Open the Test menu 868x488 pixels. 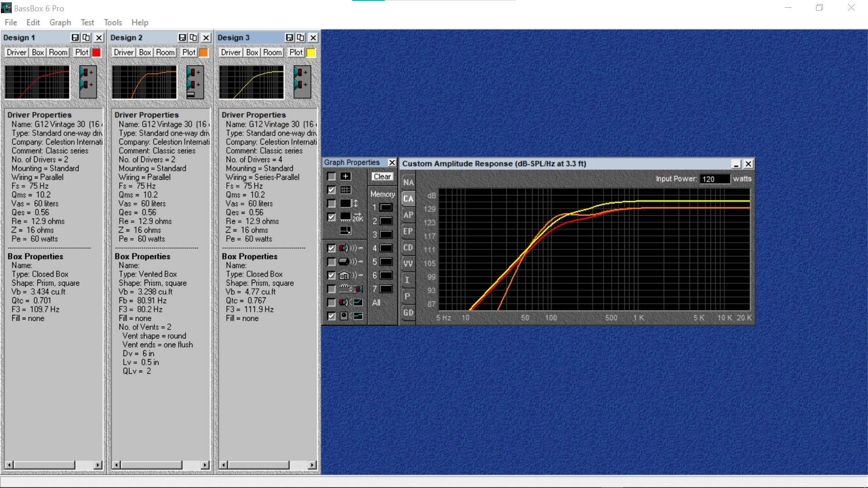[x=87, y=22]
